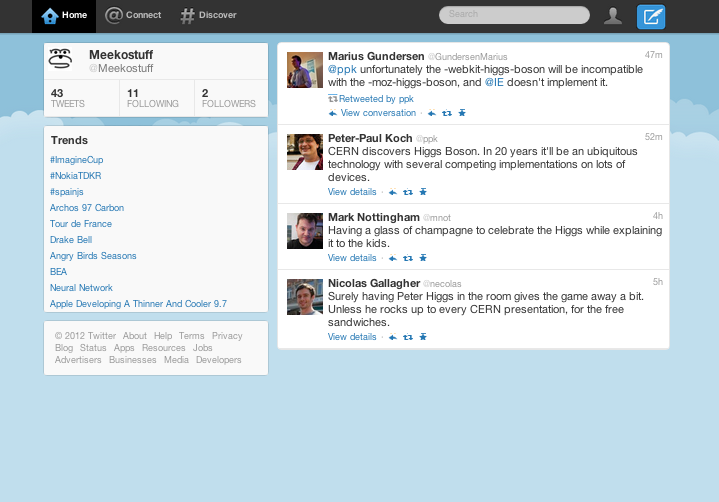Reply to Peter-Paul Koch's tweet
Screen dimensions: 719x502
click(393, 192)
